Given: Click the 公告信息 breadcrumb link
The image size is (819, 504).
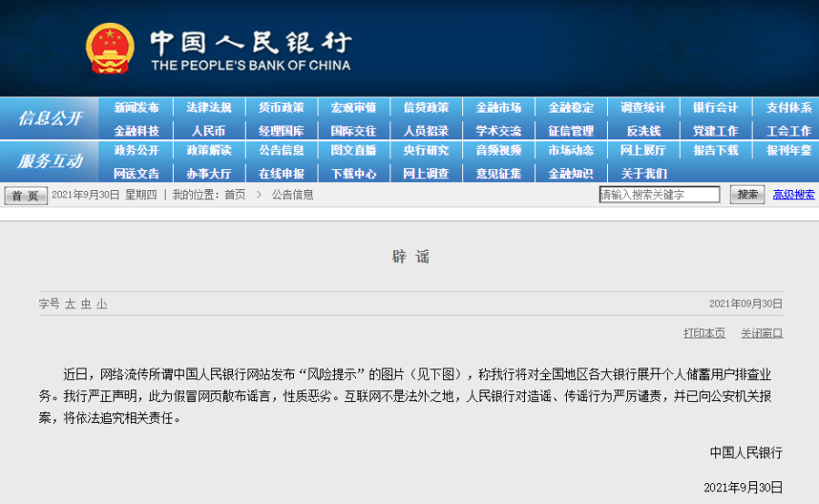Looking at the screenshot, I should 292,195.
